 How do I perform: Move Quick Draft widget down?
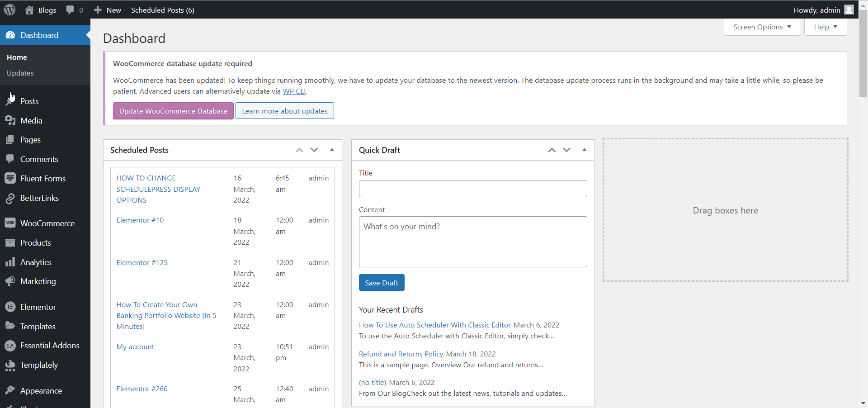tap(566, 150)
